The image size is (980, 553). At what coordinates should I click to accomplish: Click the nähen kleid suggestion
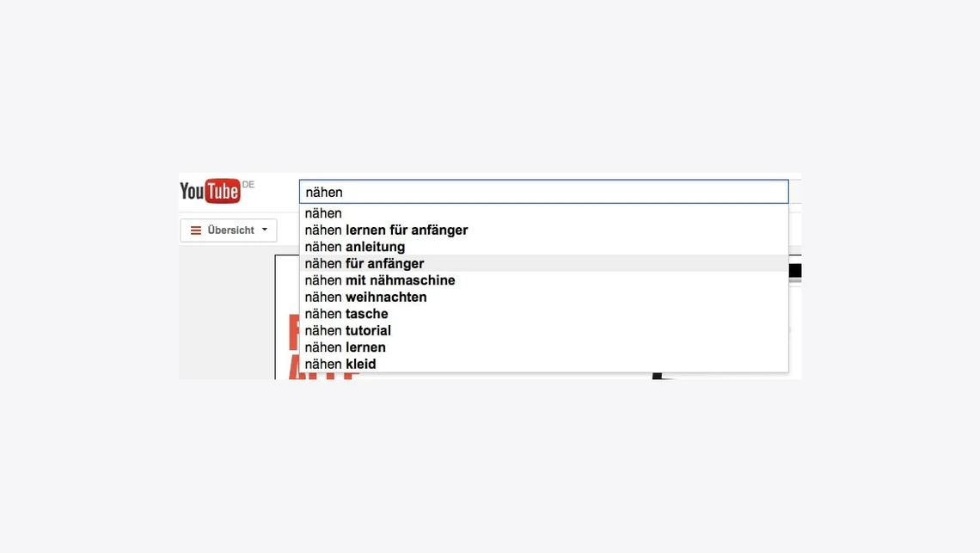[340, 365]
